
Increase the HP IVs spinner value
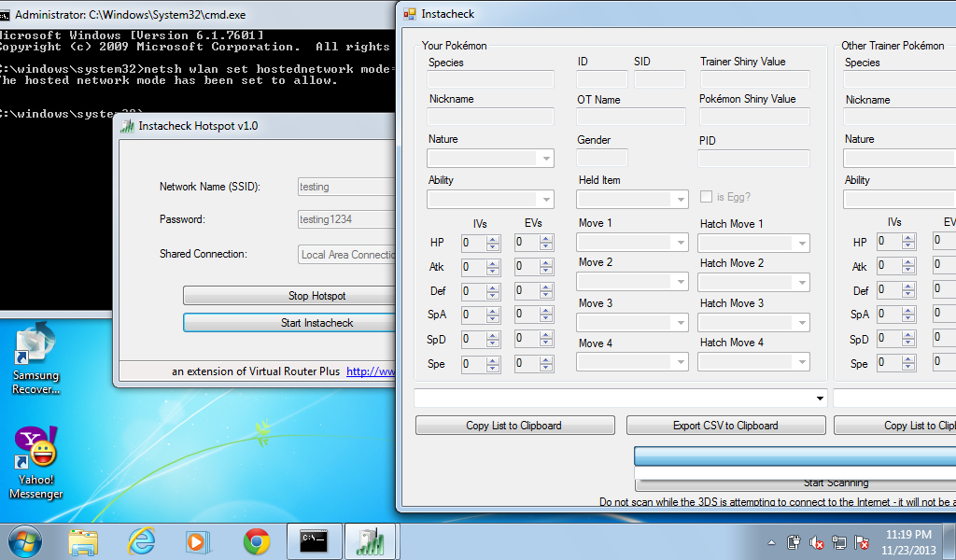pos(493,239)
